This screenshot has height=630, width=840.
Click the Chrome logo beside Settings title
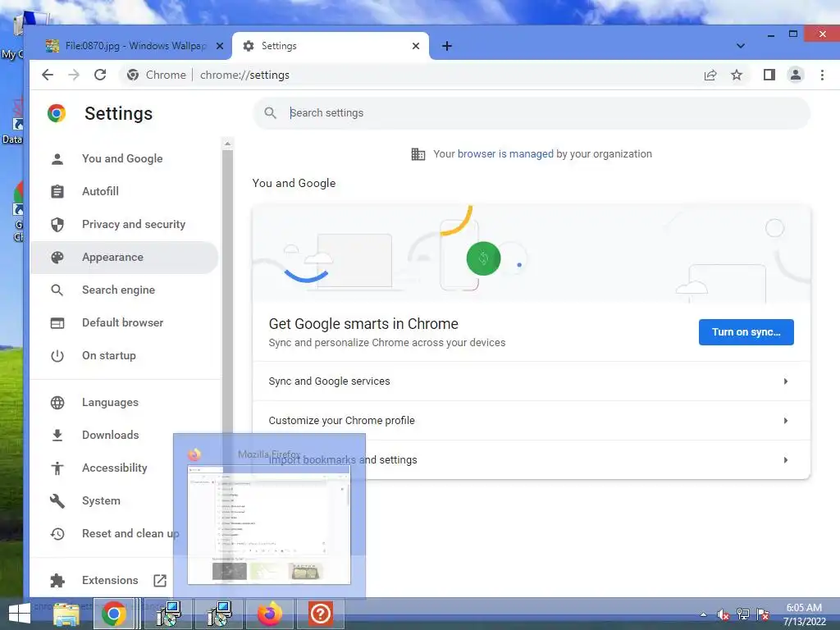57,113
